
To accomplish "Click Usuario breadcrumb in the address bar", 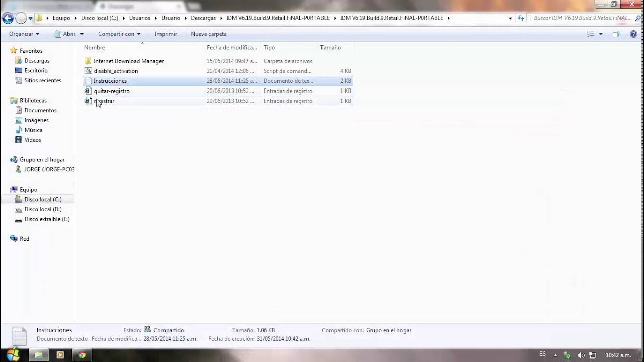I will [171, 18].
